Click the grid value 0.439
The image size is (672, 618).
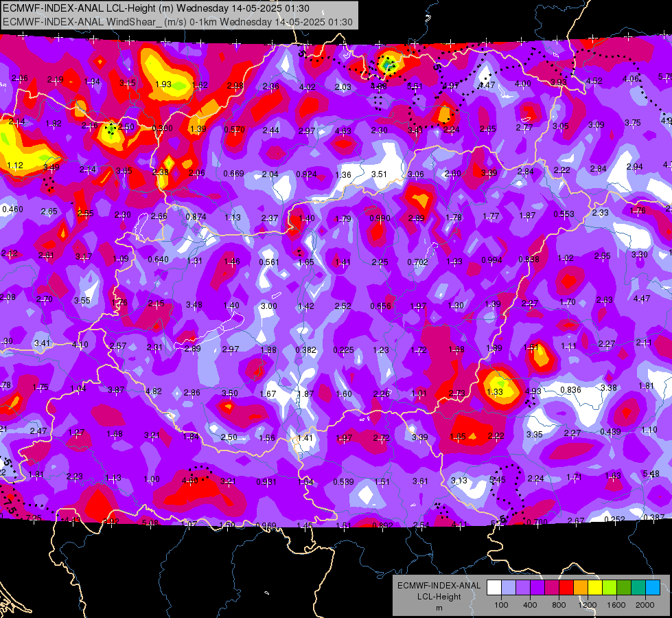click(x=610, y=431)
